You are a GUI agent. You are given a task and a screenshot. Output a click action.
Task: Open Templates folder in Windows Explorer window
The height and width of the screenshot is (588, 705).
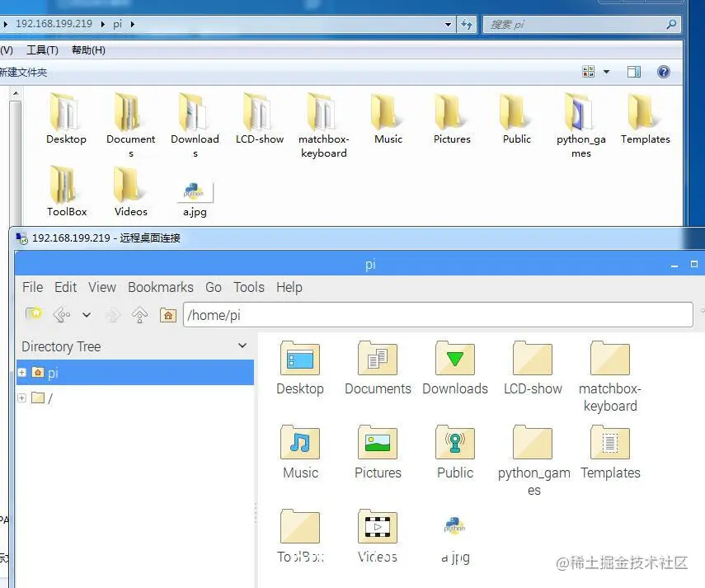click(x=645, y=119)
